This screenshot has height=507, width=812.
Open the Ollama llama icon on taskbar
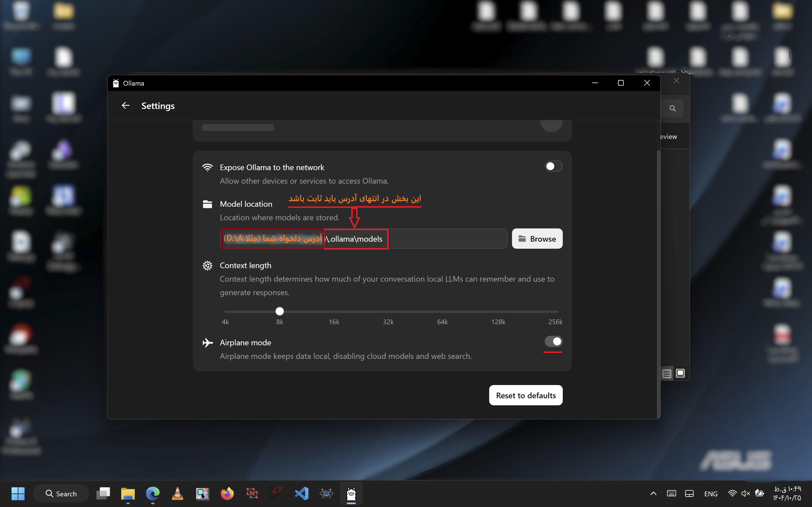(x=351, y=493)
